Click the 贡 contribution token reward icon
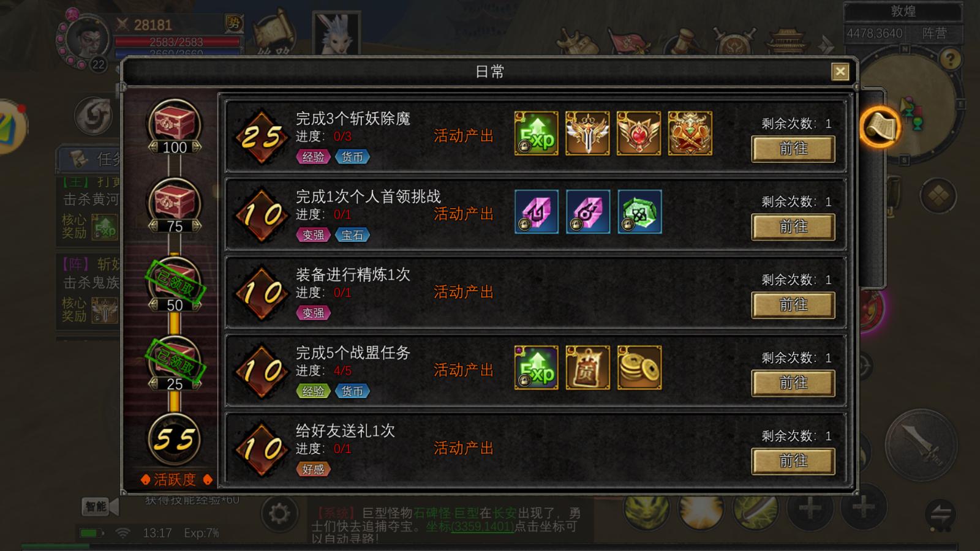 pyautogui.click(x=588, y=368)
